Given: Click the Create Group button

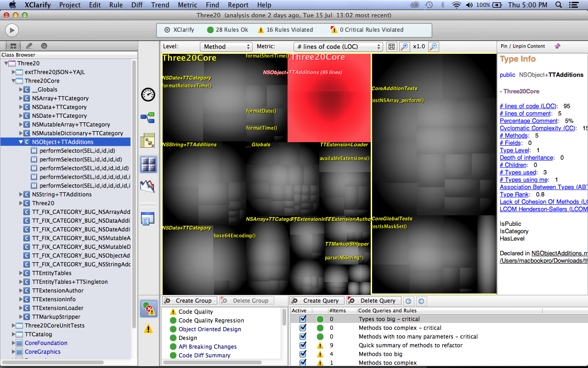Looking at the screenshot, I should click(189, 301).
